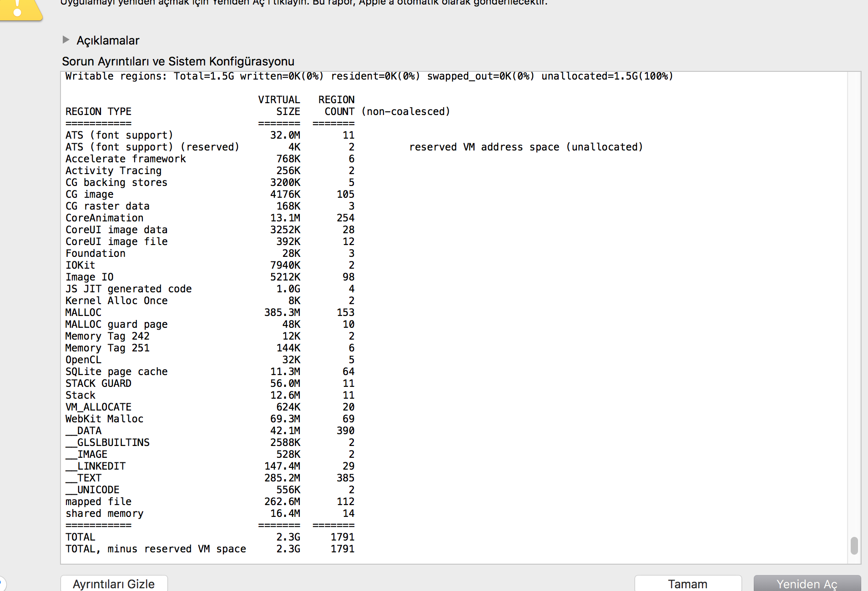The width and height of the screenshot is (868, 591).
Task: Click the 'CoreUI image data' row
Action: click(x=210, y=230)
